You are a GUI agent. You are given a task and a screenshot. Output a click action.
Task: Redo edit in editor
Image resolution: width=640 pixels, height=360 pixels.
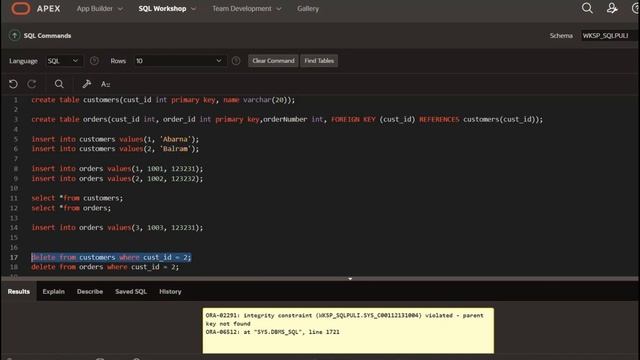pyautogui.click(x=32, y=84)
